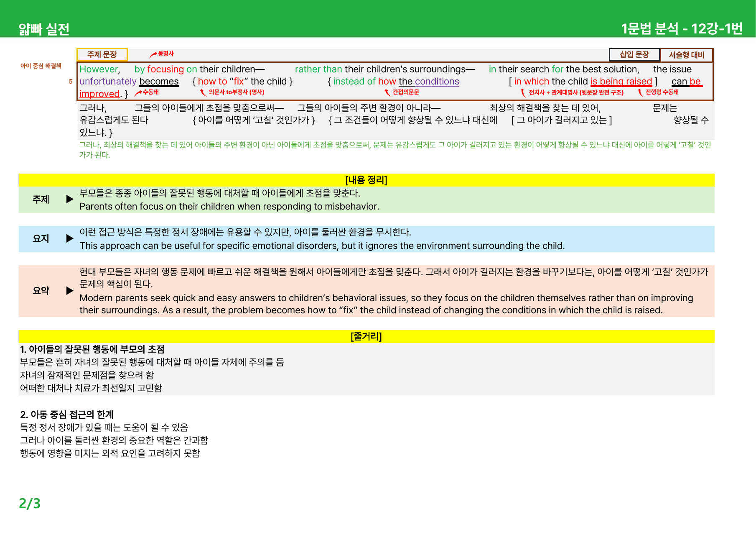The height and width of the screenshot is (535, 756).
Task: Click heading 1. 아이들의 잘못된 행동에 부모의 초점
Action: pos(92,349)
